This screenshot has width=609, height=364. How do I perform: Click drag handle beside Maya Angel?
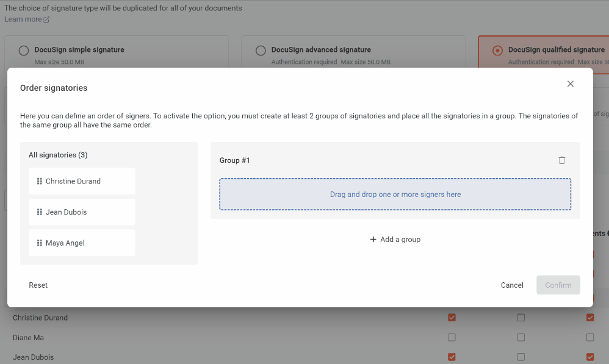pos(40,243)
